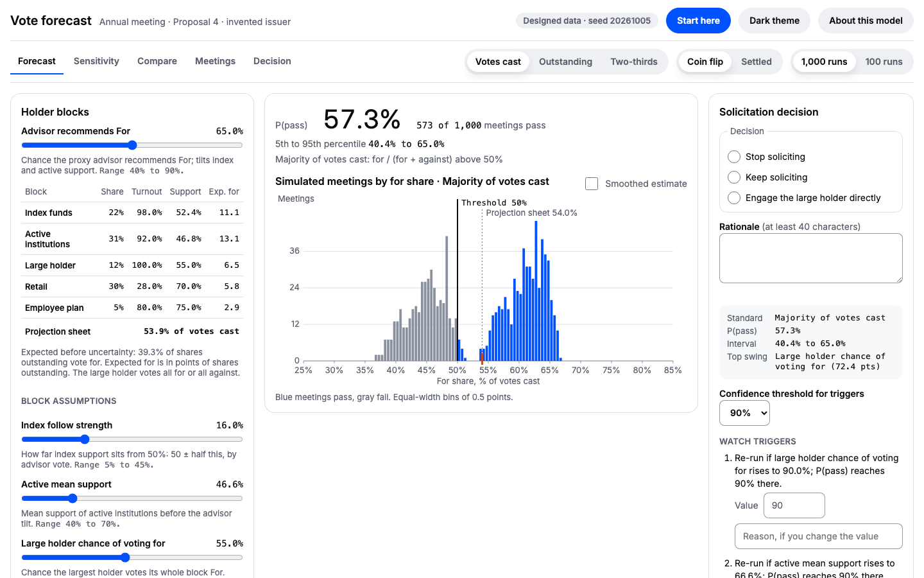Click the Projection sheet 54.0% chart label
This screenshot has height=578, width=924.
pos(531,213)
